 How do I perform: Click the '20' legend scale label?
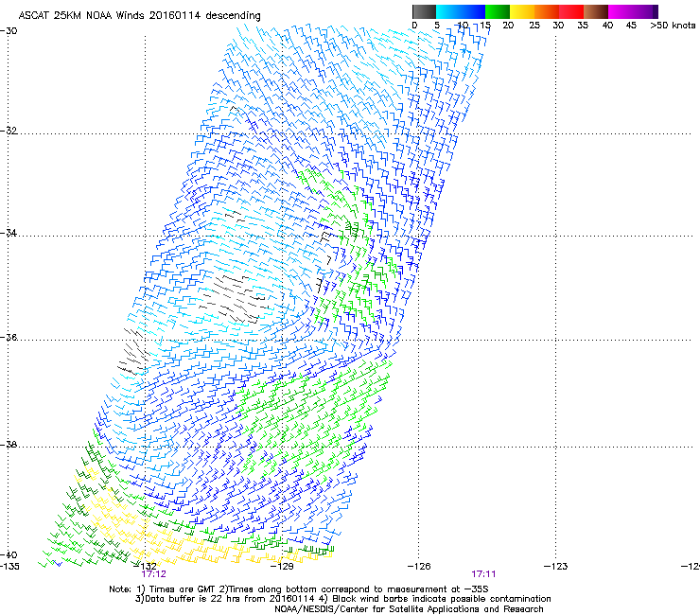pyautogui.click(x=508, y=26)
